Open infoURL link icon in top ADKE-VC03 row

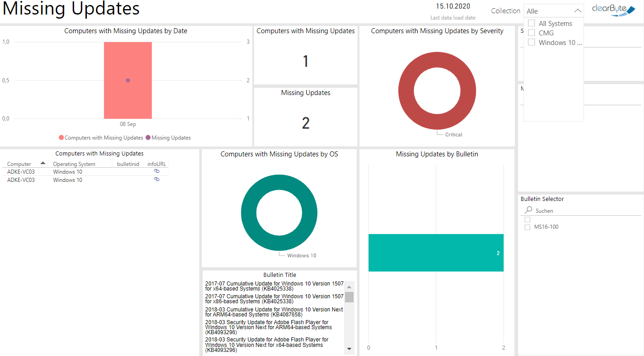157,171
